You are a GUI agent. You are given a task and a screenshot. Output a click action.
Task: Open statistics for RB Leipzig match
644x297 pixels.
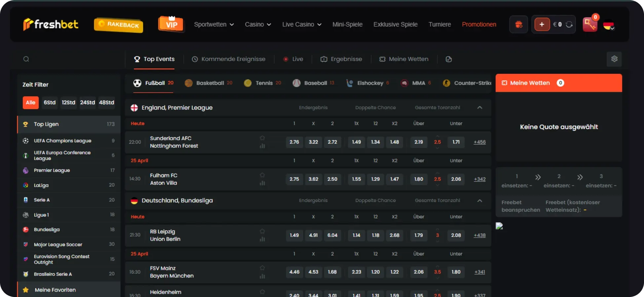[x=262, y=239]
